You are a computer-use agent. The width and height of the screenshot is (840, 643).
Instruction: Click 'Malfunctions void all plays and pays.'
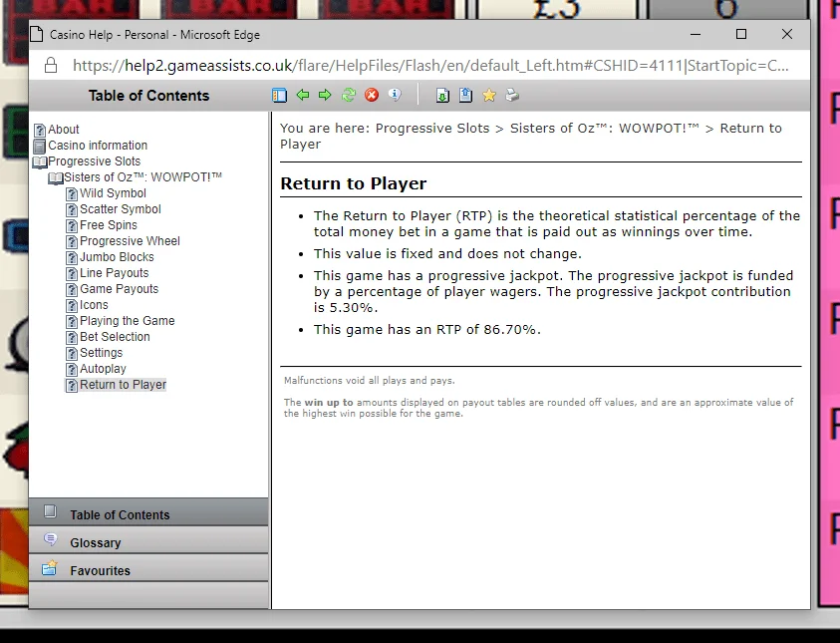(x=369, y=381)
